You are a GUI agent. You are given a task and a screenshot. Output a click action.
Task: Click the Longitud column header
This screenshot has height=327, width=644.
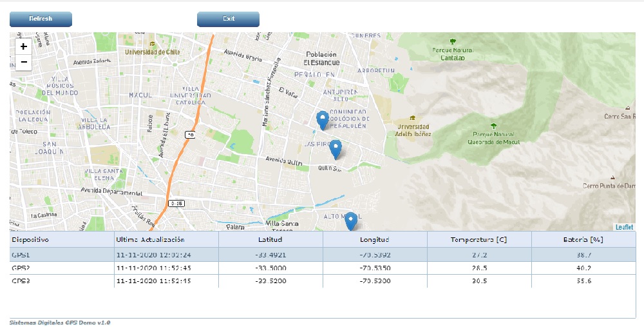point(375,239)
